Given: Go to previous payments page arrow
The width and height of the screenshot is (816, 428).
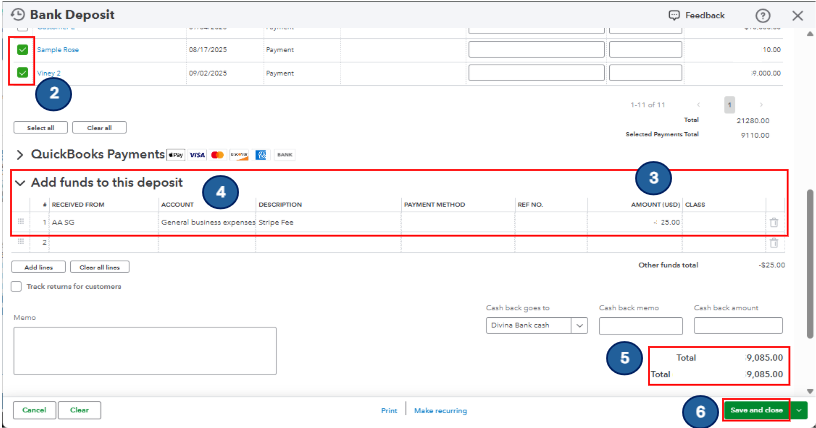Looking at the screenshot, I should (698, 105).
